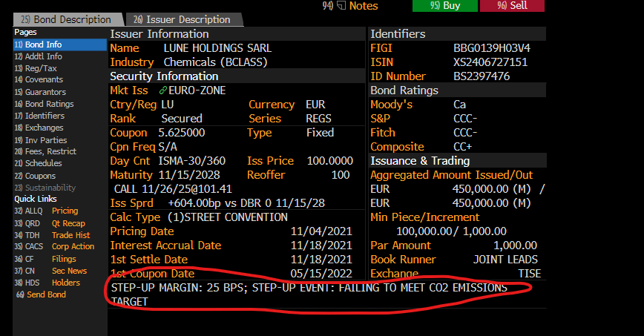Click issuer name LUNE HOLDINGS SARL
This screenshot has height=336, width=644.
point(217,48)
